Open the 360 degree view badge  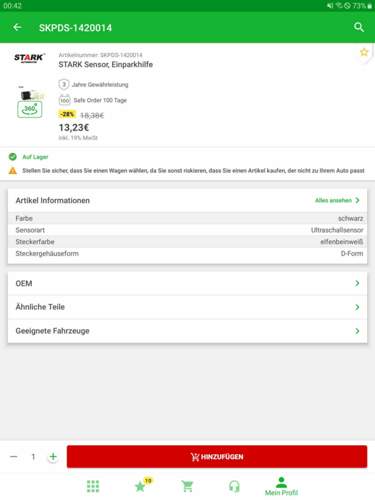tap(30, 110)
